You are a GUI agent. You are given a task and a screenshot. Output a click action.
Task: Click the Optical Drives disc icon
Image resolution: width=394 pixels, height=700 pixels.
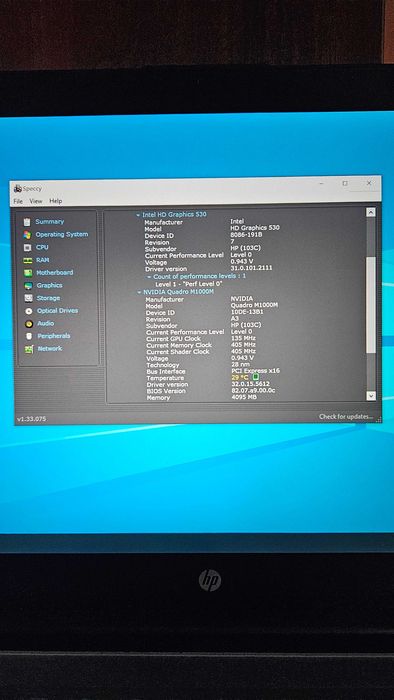click(x=29, y=311)
